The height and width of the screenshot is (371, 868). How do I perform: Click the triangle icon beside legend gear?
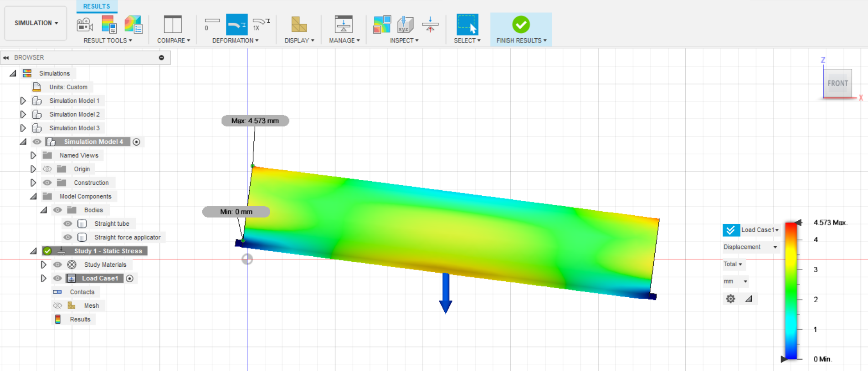pos(749,299)
